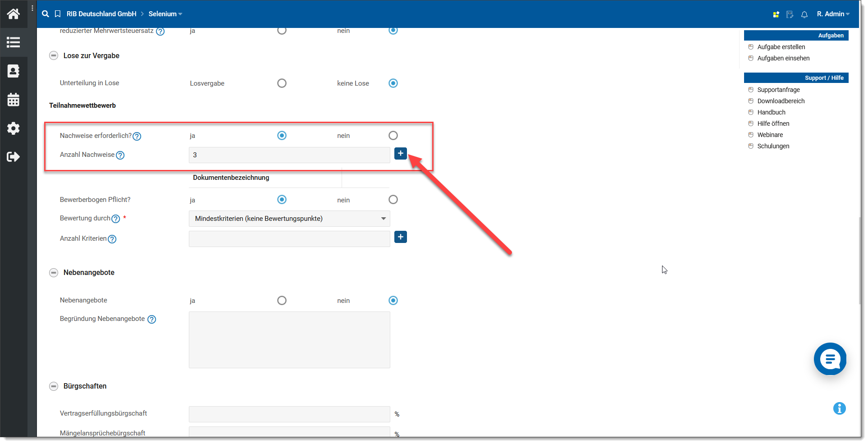
Task: Click the colored squares apps icon
Action: (776, 14)
